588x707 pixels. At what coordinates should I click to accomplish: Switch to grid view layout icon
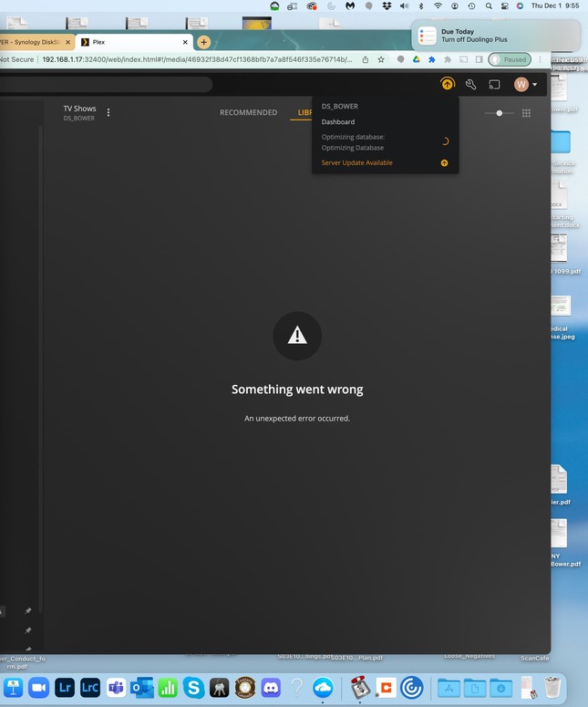coord(526,113)
